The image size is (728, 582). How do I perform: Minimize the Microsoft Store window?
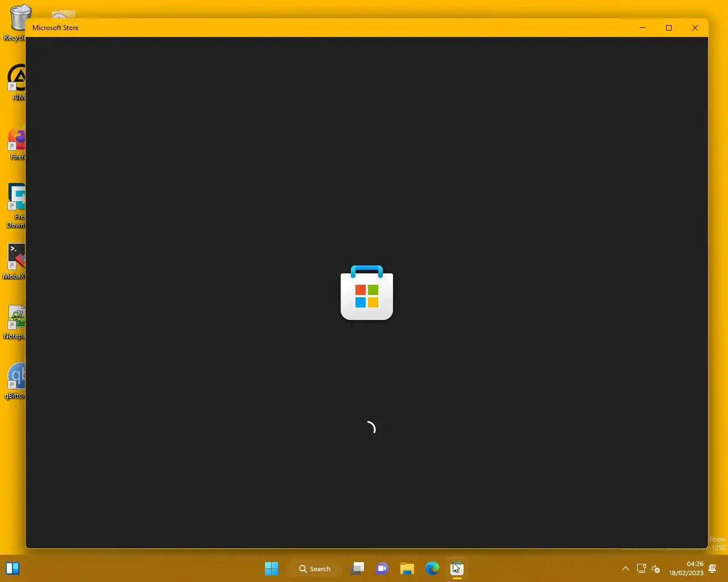pyautogui.click(x=643, y=28)
